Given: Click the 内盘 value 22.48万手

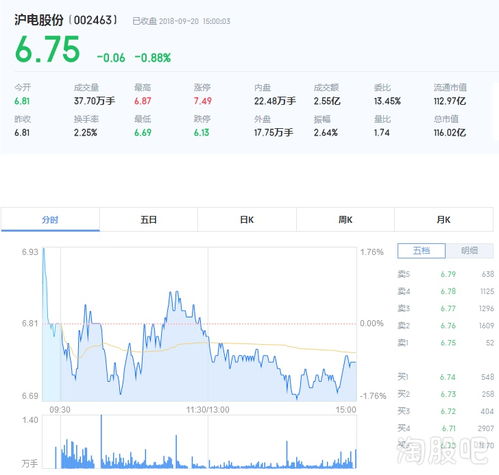Looking at the screenshot, I should [x=275, y=101].
